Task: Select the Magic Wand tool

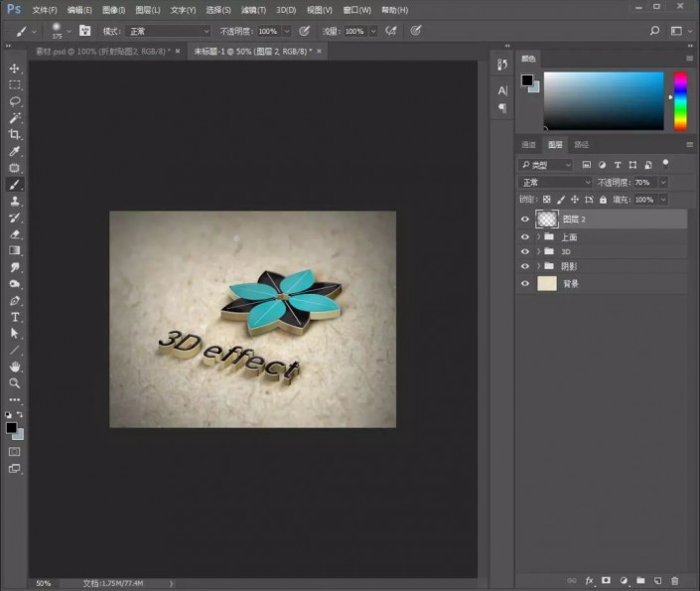Action: pyautogui.click(x=14, y=118)
